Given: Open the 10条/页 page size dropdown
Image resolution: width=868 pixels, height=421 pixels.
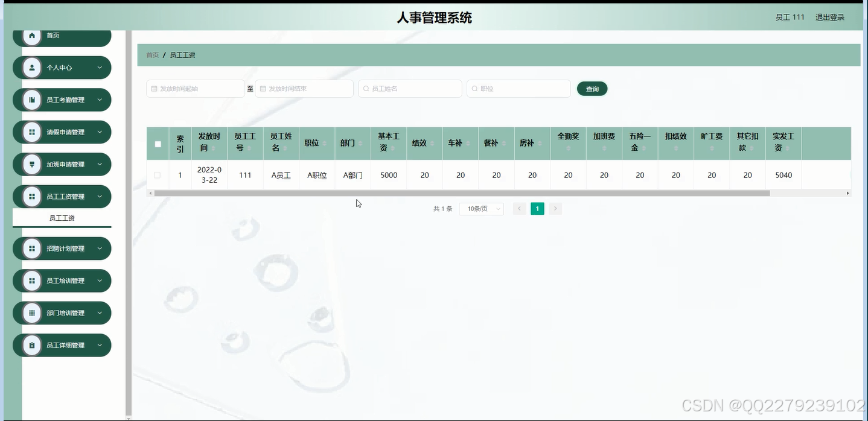Looking at the screenshot, I should click(x=481, y=208).
